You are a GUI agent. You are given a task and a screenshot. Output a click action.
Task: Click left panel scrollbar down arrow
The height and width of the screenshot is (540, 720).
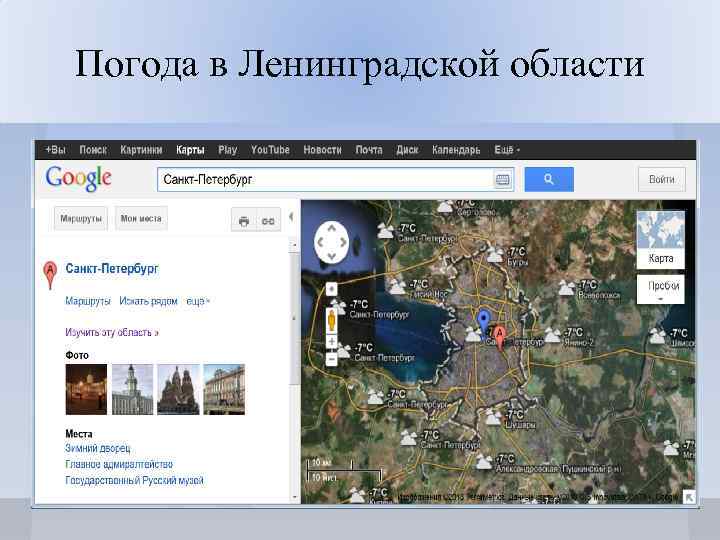pos(294,497)
